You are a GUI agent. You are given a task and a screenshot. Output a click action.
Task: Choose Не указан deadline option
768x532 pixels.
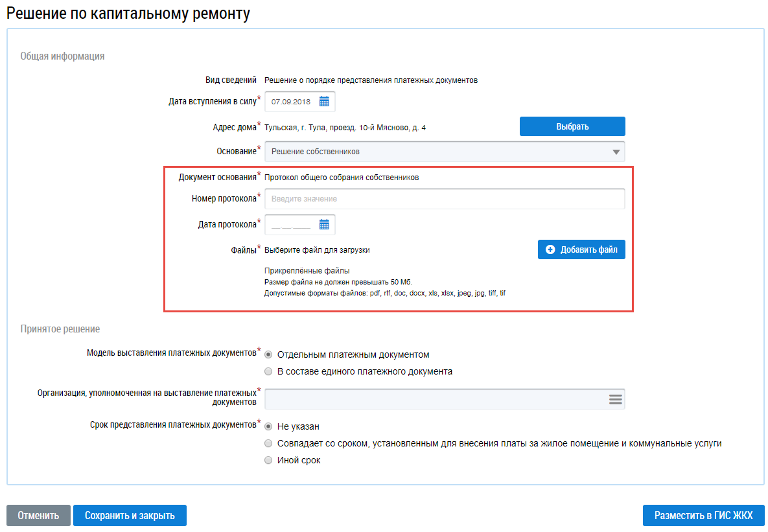(x=268, y=426)
